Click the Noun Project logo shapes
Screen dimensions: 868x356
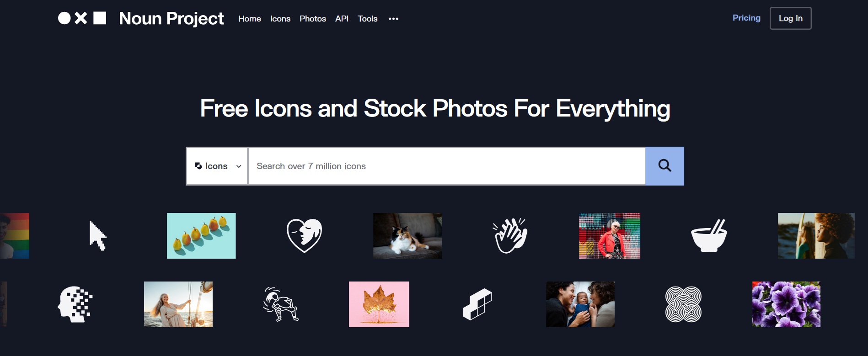click(82, 18)
